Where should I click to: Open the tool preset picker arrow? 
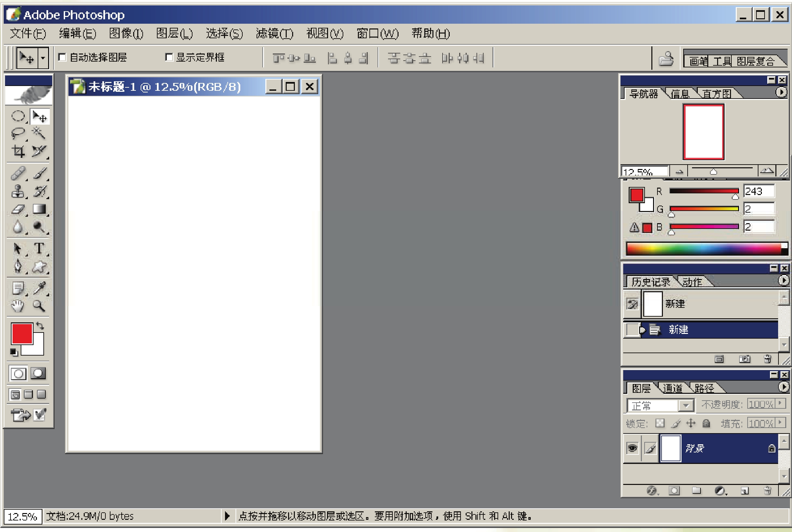tap(43, 58)
